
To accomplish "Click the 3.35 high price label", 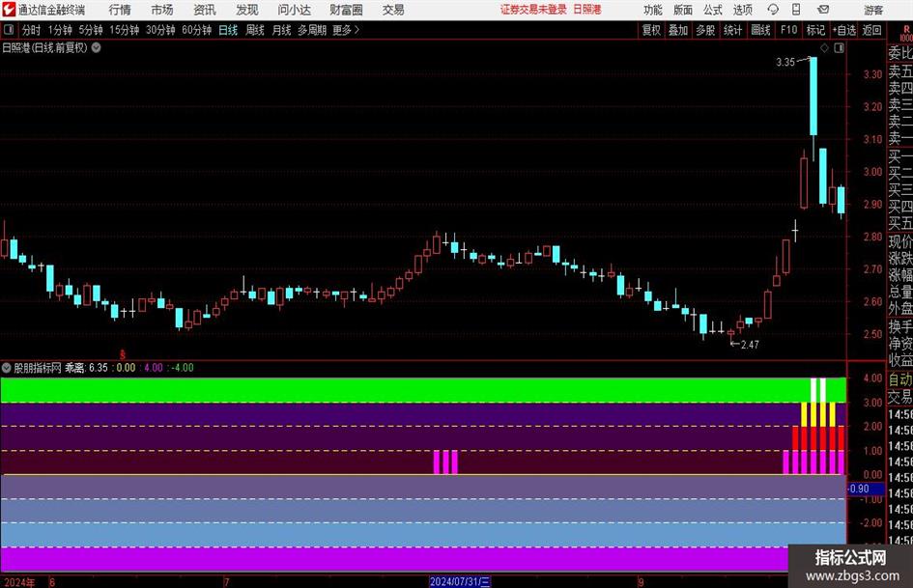I will tap(785, 62).
